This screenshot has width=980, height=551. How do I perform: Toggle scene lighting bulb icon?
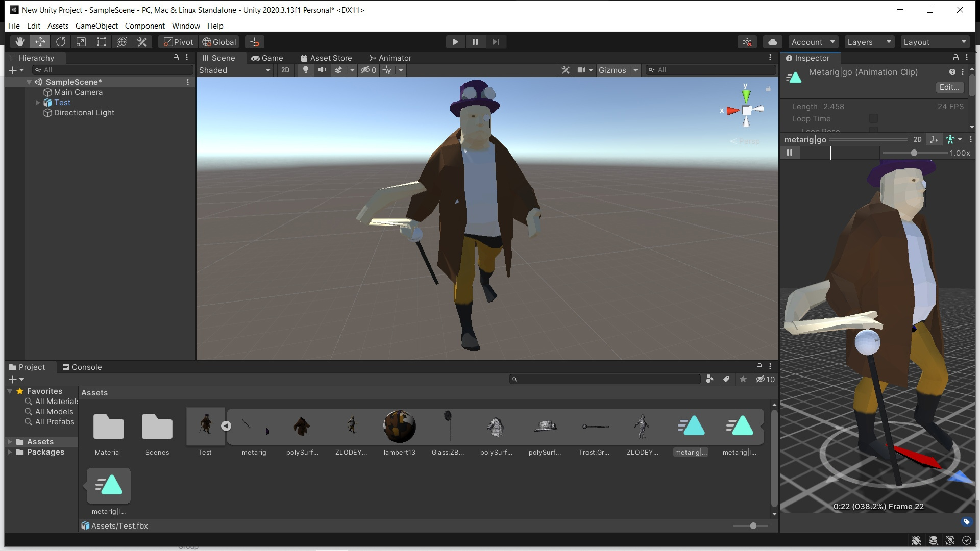[x=305, y=70]
